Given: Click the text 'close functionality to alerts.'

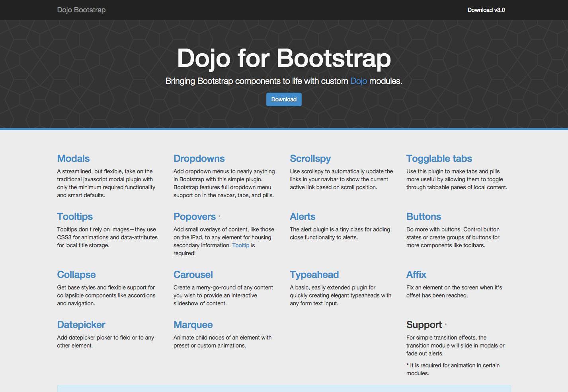Looking at the screenshot, I should coord(324,237).
